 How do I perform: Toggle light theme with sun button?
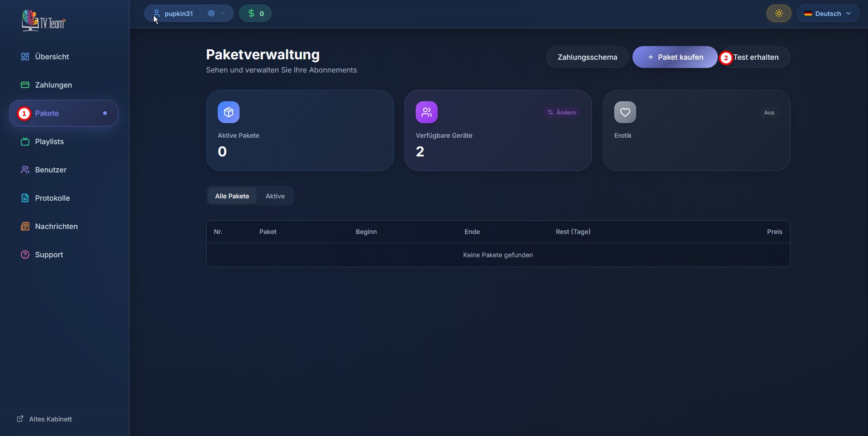[x=779, y=14]
